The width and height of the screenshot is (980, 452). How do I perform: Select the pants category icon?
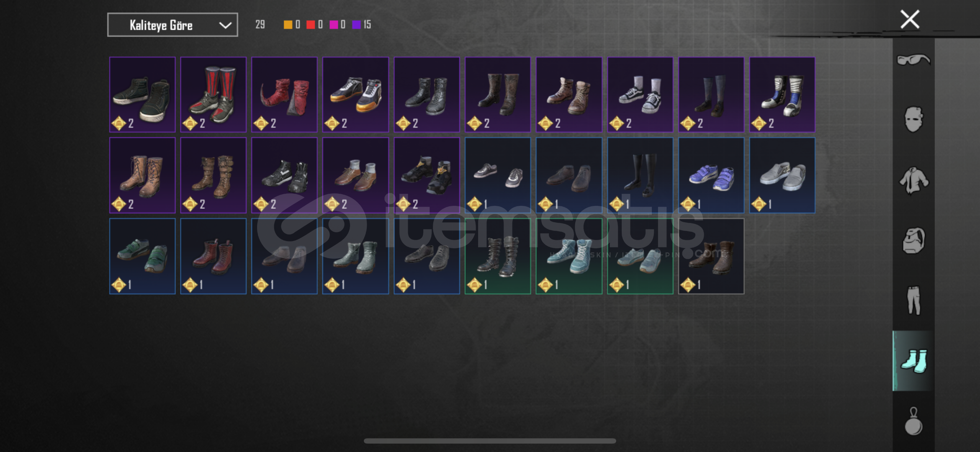click(914, 300)
